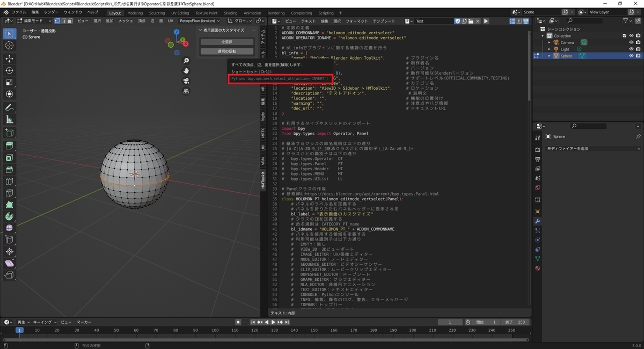Open the RetopoFlow (broken) dropdown
This screenshot has width=644, height=349.
(199, 21)
